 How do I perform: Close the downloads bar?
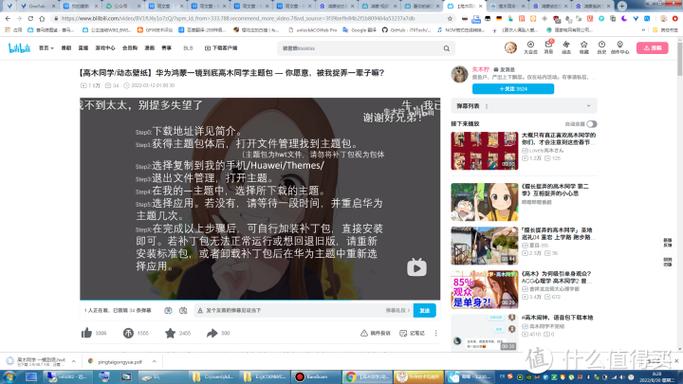(x=676, y=361)
